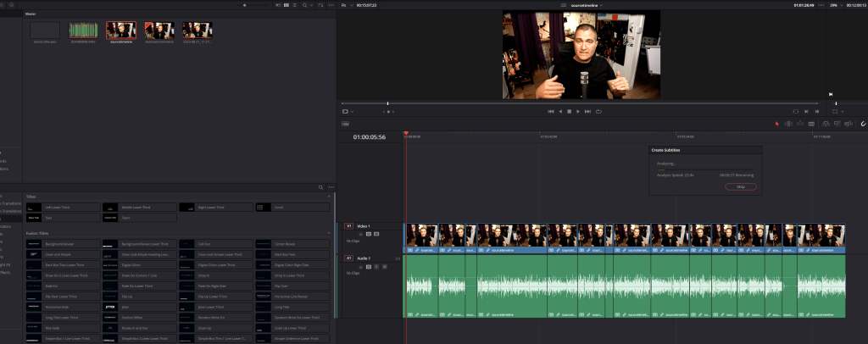This screenshot has width=868, height=344.
Task: Lock the Video 1 track
Action: tap(361, 235)
